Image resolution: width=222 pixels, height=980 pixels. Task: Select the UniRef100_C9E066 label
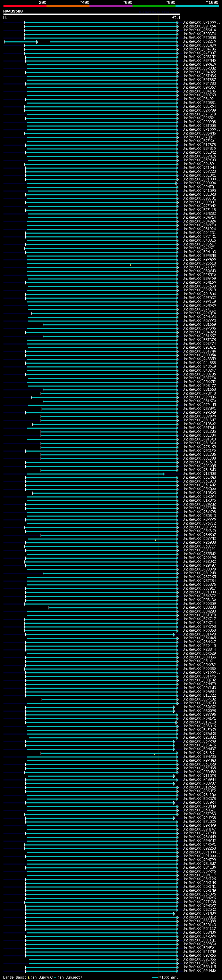click(199, 959)
